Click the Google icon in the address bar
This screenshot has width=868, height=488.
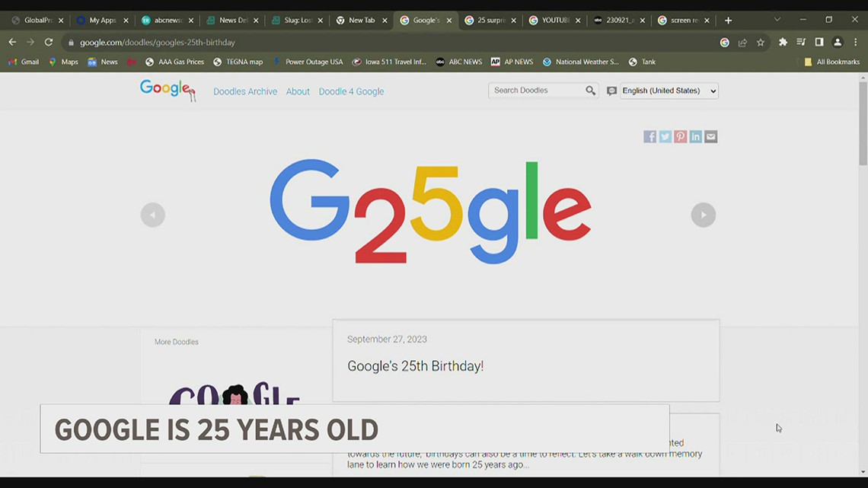point(724,42)
